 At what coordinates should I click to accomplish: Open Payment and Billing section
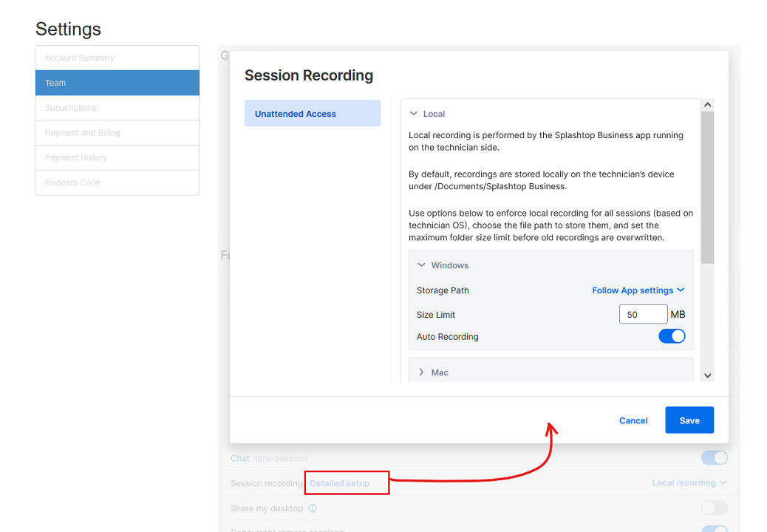[x=117, y=133]
